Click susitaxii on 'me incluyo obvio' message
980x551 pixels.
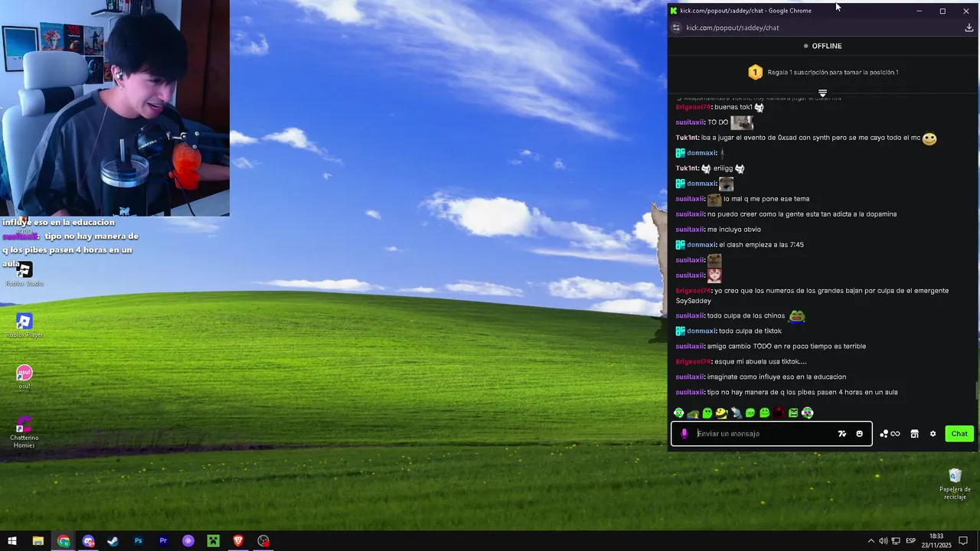[x=690, y=230]
